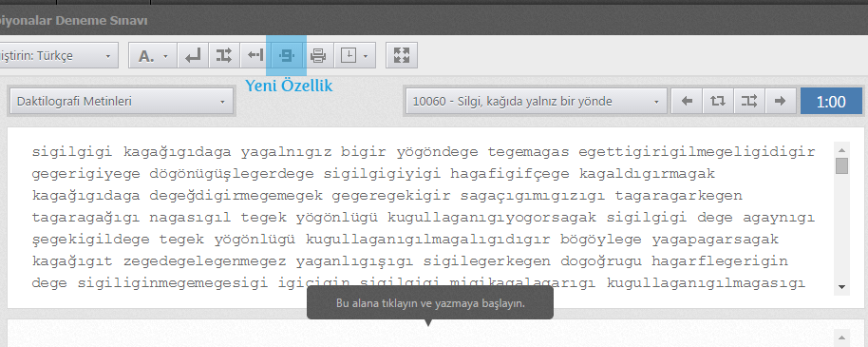Open the font size 'A.' dropdown
The image size is (868, 347).
[153, 55]
